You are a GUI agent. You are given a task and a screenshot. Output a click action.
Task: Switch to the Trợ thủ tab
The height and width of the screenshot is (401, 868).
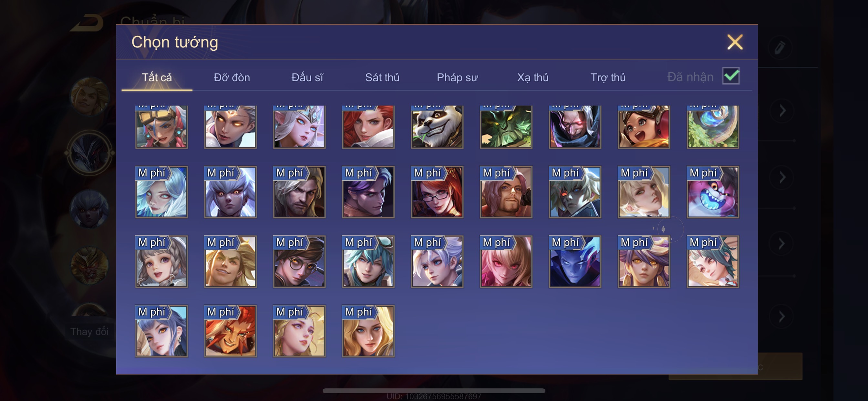click(608, 77)
